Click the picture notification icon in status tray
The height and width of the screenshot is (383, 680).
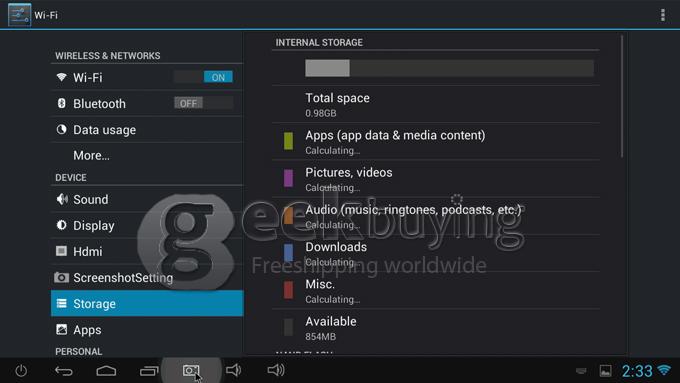pyautogui.click(x=605, y=371)
